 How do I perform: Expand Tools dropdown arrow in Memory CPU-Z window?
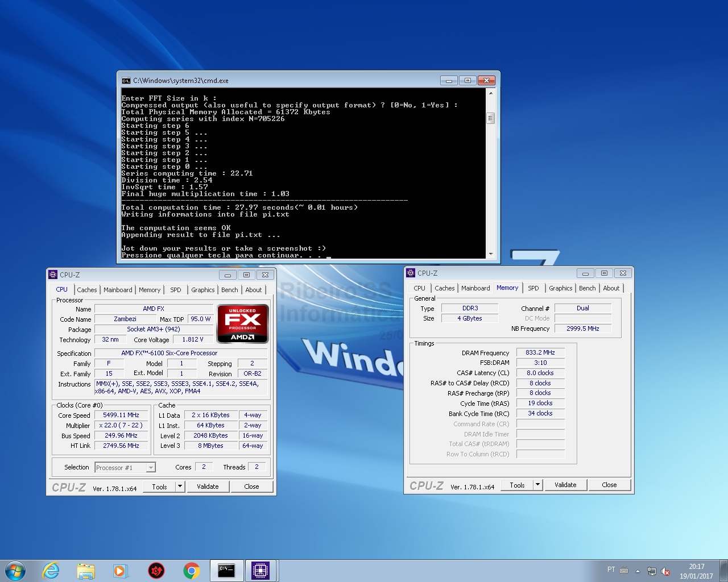[538, 485]
